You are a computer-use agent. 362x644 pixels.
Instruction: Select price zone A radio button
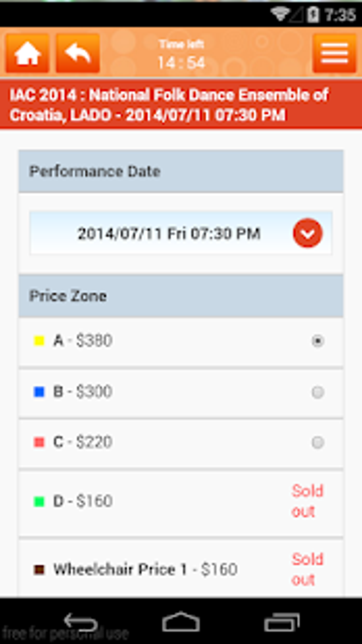pos(318,341)
